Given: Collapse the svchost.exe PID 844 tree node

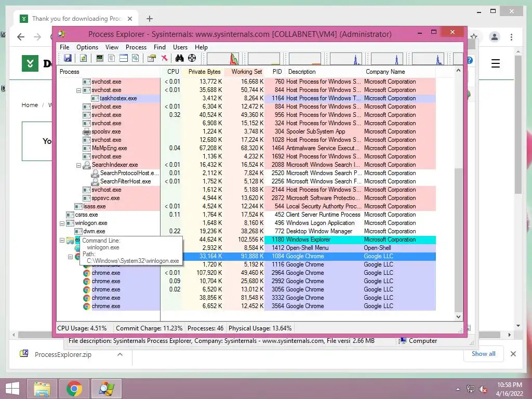Looking at the screenshot, I should tap(78, 90).
